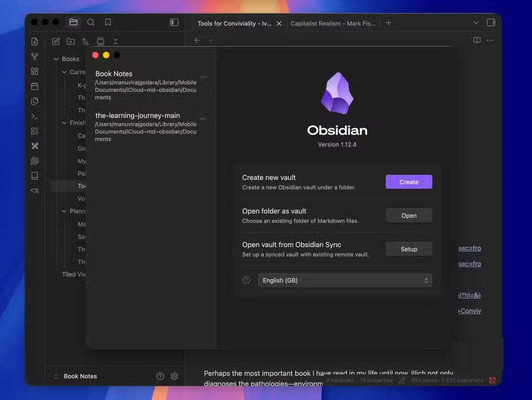Click the striped pattern ribbon icon
Viewport: 532px width, 400px height.
[35, 161]
